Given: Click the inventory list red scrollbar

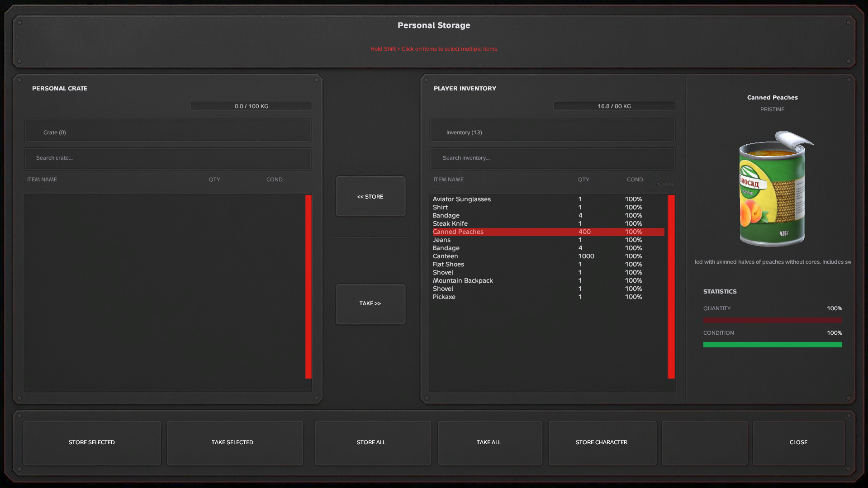Looking at the screenshot, I should (x=671, y=287).
